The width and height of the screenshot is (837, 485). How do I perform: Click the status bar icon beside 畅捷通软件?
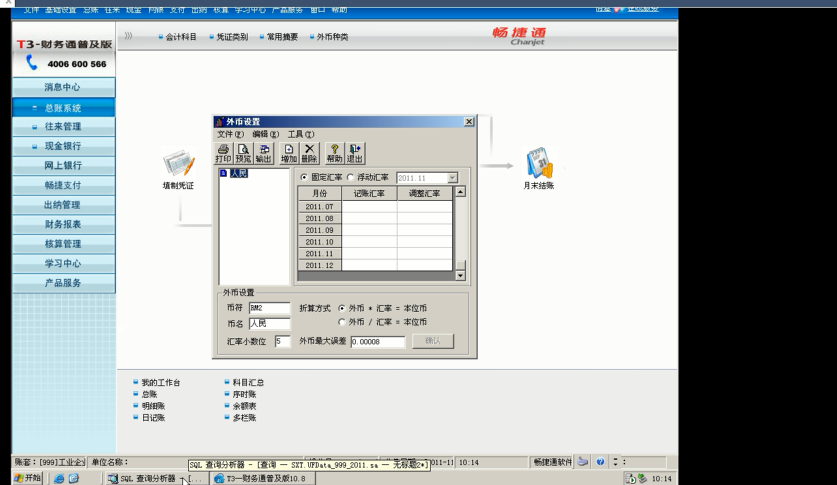[x=583, y=462]
